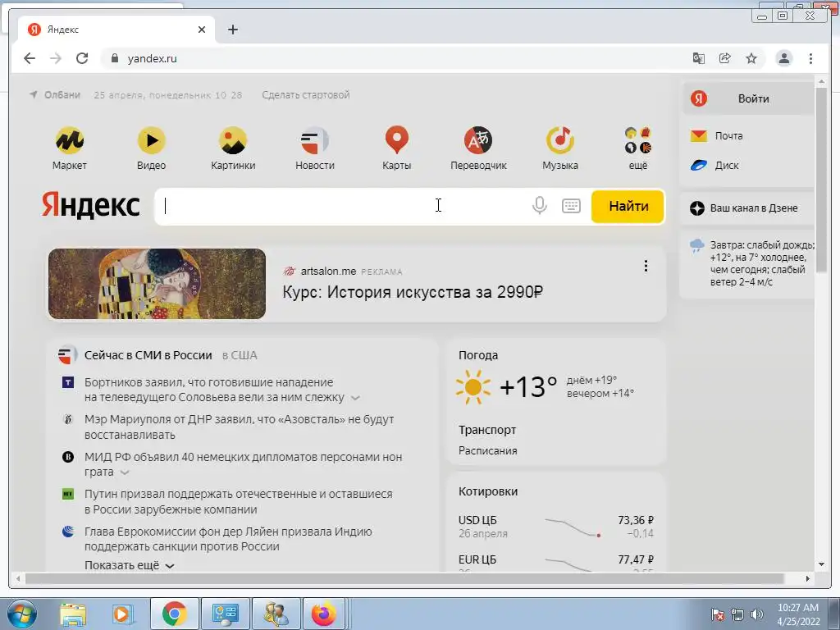Switch news tab to в США
The width and height of the screenshot is (840, 630).
click(x=240, y=355)
